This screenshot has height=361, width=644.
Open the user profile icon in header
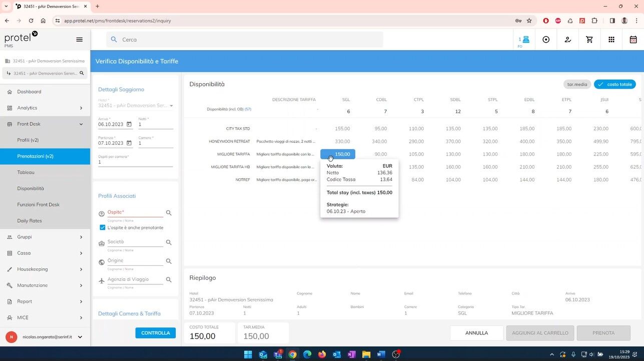click(567, 40)
